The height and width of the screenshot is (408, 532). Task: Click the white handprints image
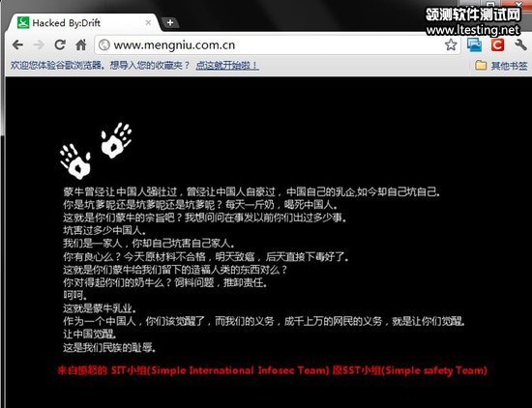click(x=96, y=151)
